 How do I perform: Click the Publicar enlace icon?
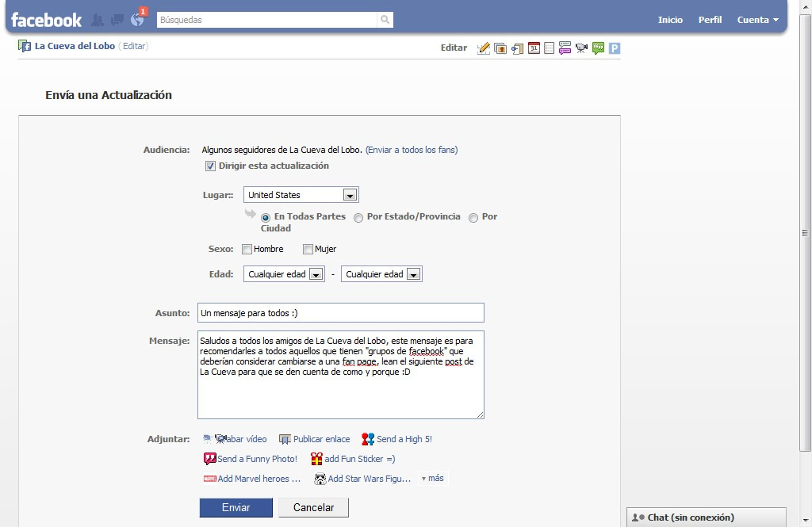[285, 440]
